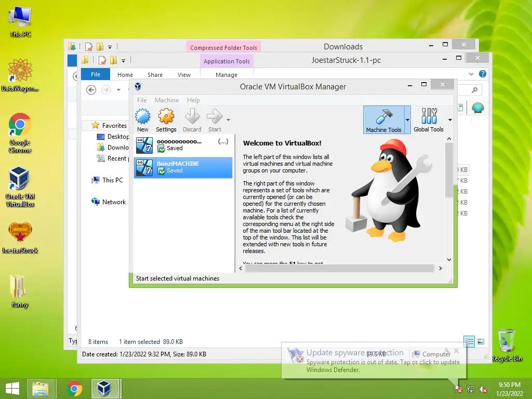The image size is (532, 399).
Task: Click Compressed Folder Tools in Downloads window
Action: pos(223,47)
